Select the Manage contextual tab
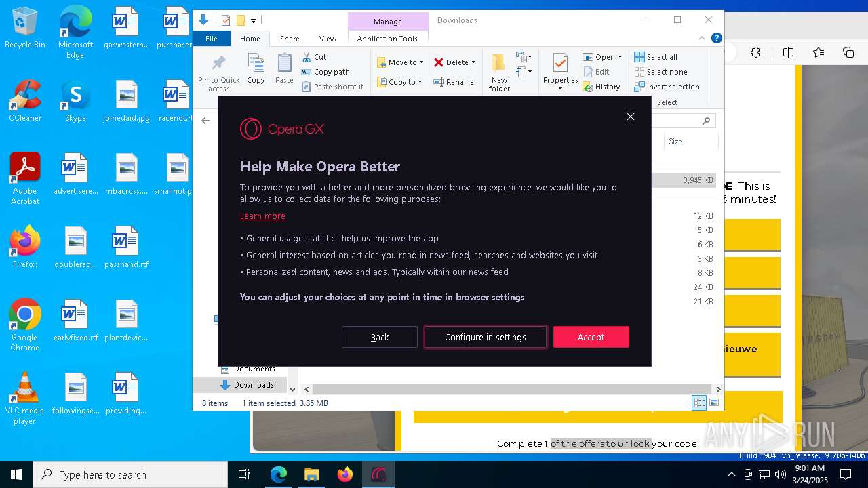Viewport: 868px width, 488px height. 388,22
